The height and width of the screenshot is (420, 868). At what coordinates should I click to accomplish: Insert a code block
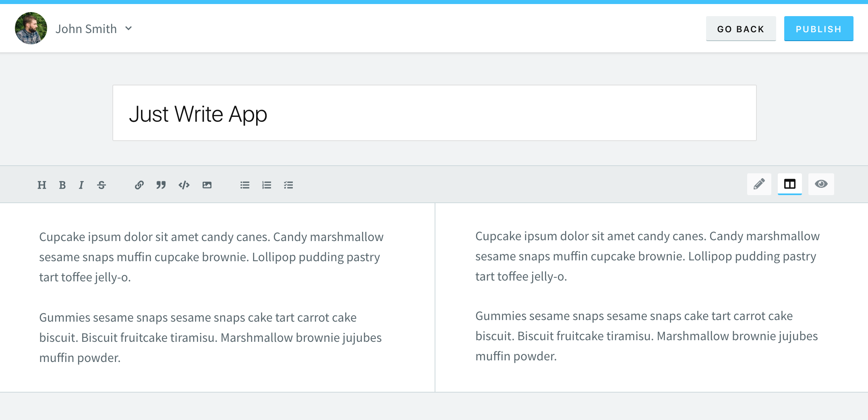184,185
